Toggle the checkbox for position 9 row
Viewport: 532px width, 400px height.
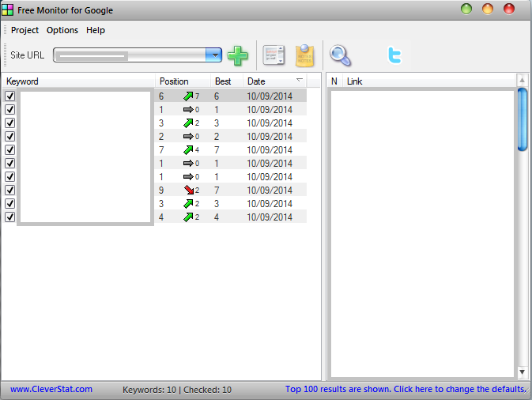coord(9,190)
